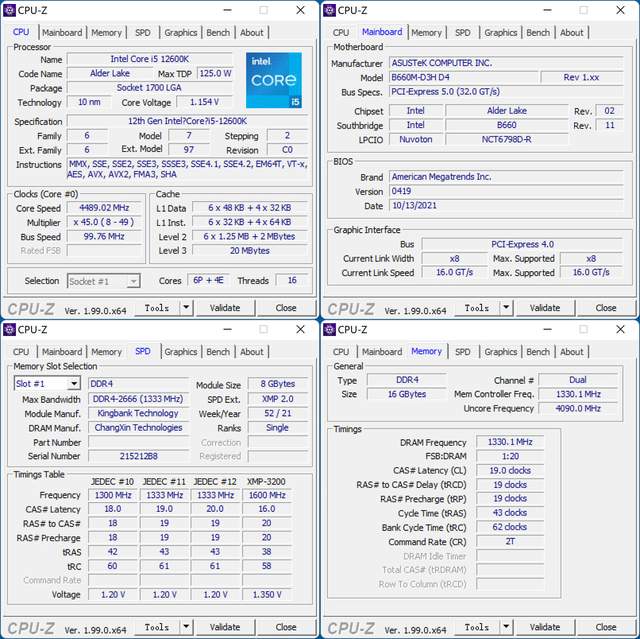Click JEDEC #10 Frequency cell 1300 MHz
The image size is (640, 639).
[x=113, y=495]
